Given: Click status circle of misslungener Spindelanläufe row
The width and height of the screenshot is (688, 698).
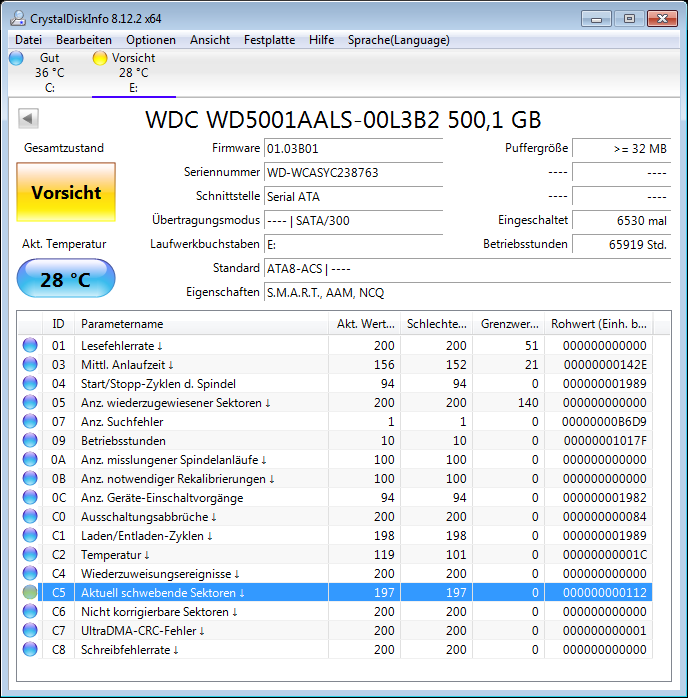Looking at the screenshot, I should click(30, 459).
